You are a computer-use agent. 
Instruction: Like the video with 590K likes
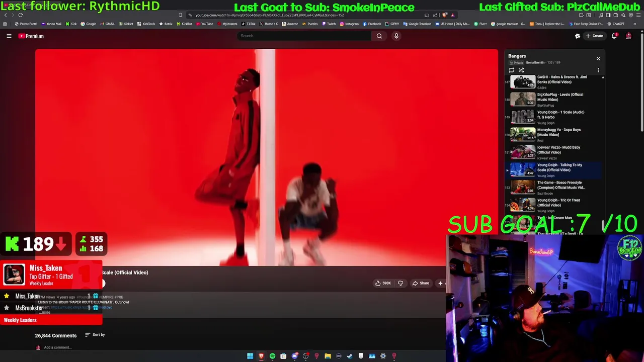[x=383, y=283]
